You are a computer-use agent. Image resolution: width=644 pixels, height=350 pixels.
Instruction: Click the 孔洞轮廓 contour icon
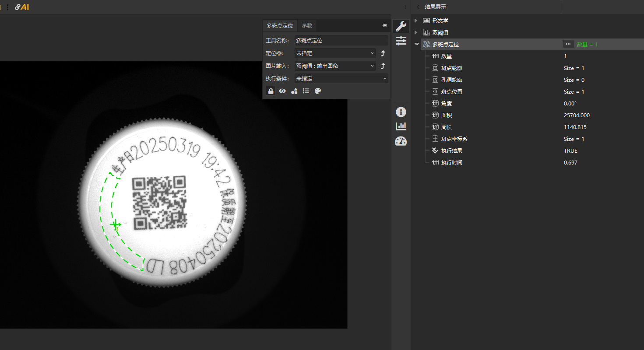coord(435,80)
